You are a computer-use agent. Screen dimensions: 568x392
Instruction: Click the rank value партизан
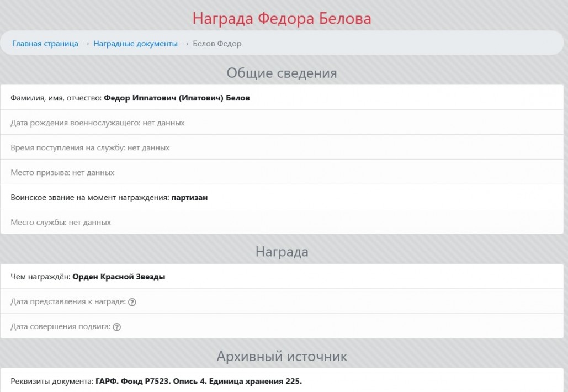click(x=189, y=197)
